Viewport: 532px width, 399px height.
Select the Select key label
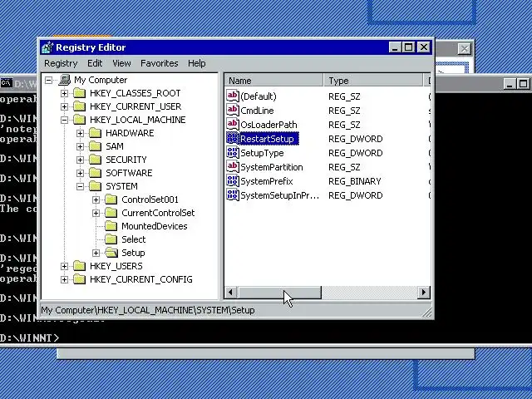tap(133, 239)
